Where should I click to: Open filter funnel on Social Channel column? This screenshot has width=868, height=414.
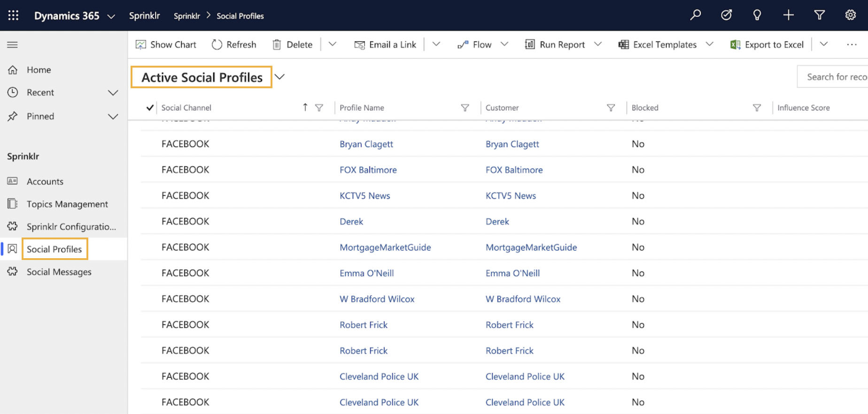click(319, 107)
